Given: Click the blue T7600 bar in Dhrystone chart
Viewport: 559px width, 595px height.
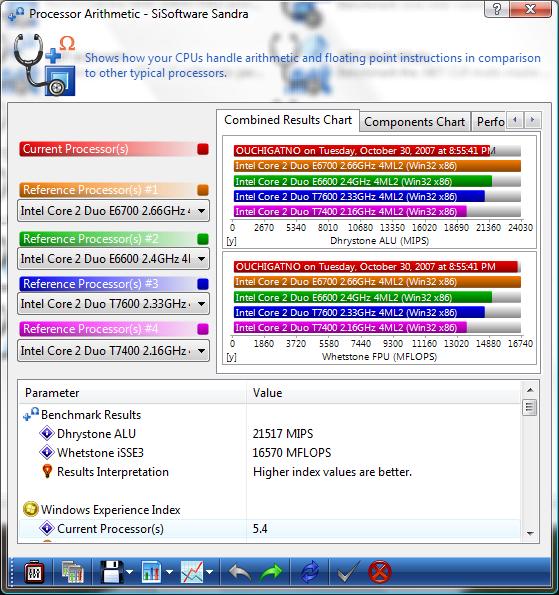Looking at the screenshot, I should pyautogui.click(x=359, y=196).
